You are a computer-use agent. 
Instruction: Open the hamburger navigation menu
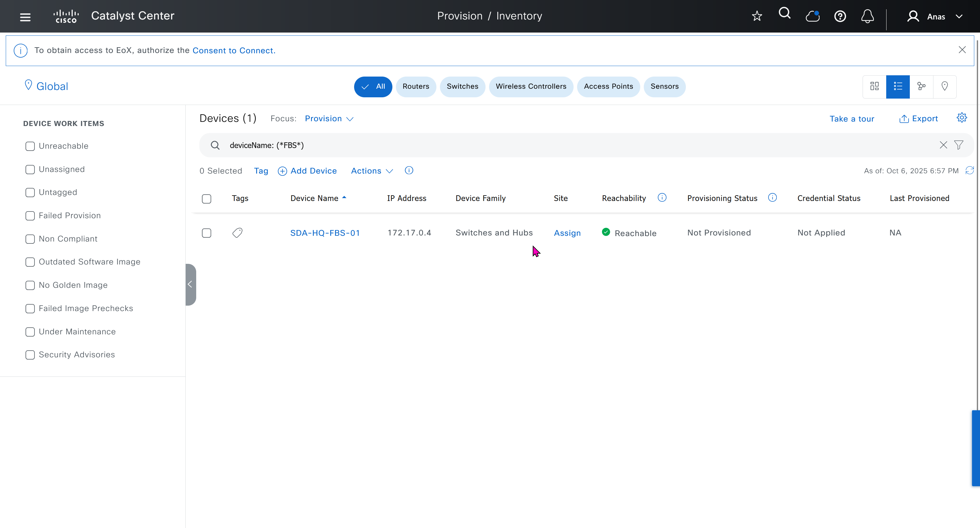coord(25,17)
